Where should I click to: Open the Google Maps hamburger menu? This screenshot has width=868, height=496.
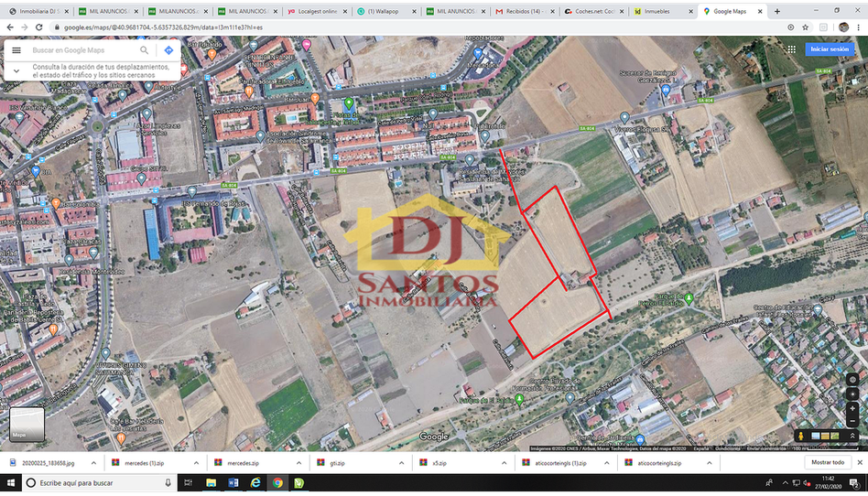[x=16, y=50]
